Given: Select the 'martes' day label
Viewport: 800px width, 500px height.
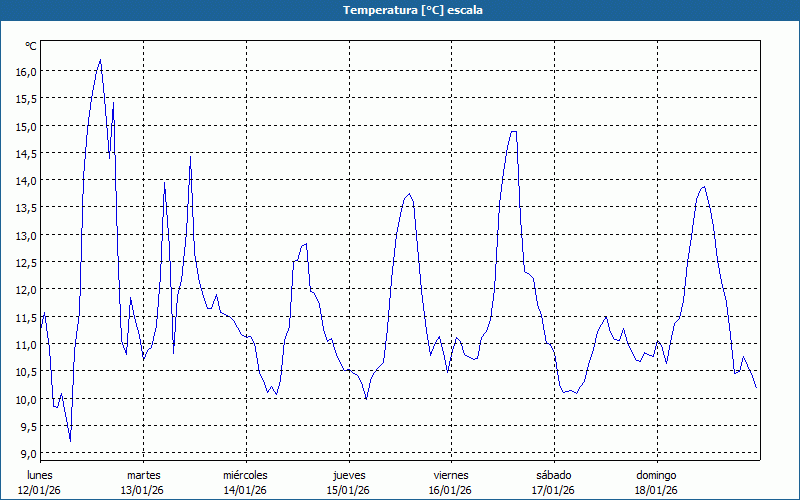Looking at the screenshot, I should pos(143,474).
